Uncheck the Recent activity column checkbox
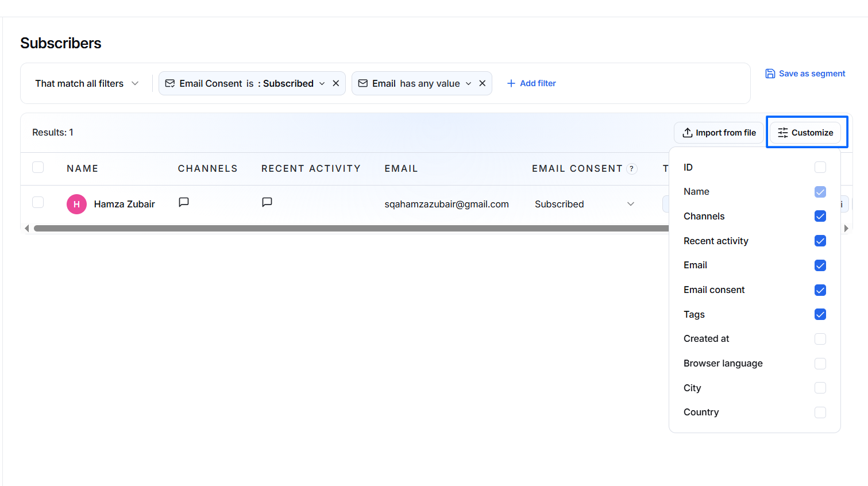 point(820,241)
